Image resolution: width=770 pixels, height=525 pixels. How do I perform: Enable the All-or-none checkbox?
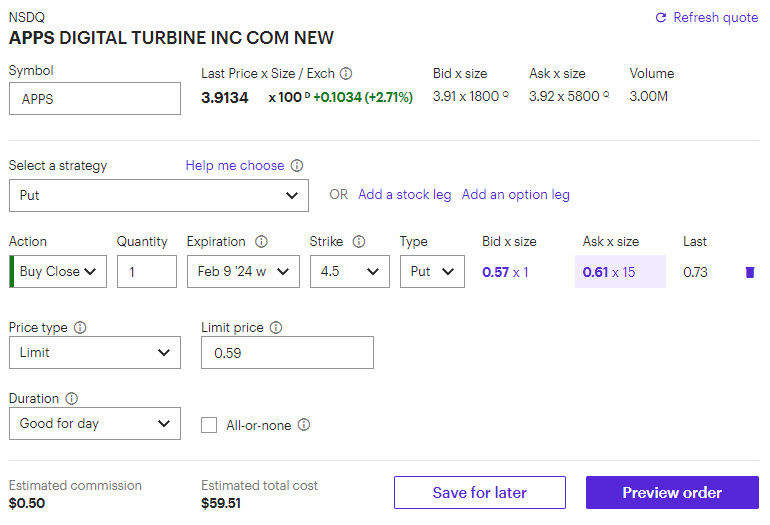pyautogui.click(x=209, y=425)
